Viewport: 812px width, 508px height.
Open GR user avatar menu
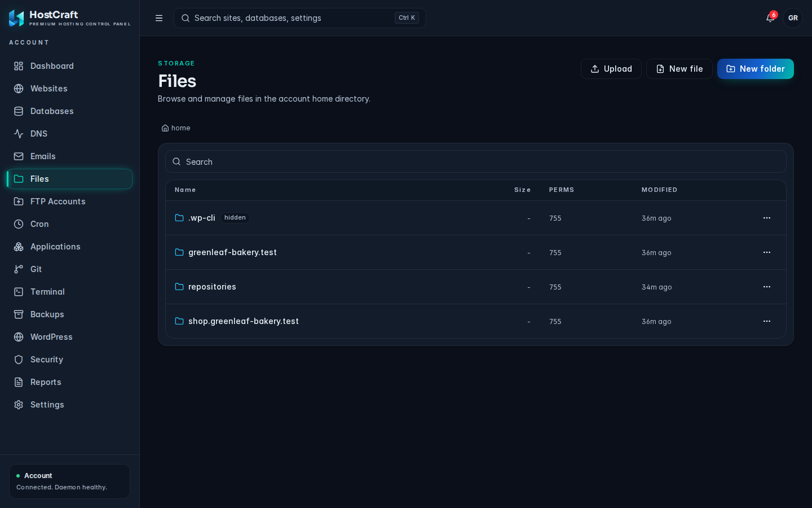tap(793, 18)
